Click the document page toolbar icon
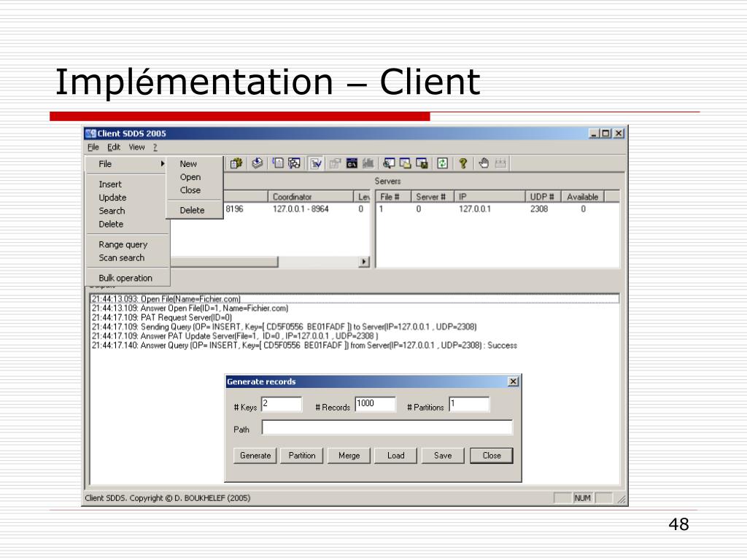The height and width of the screenshot is (560, 747). (x=278, y=163)
